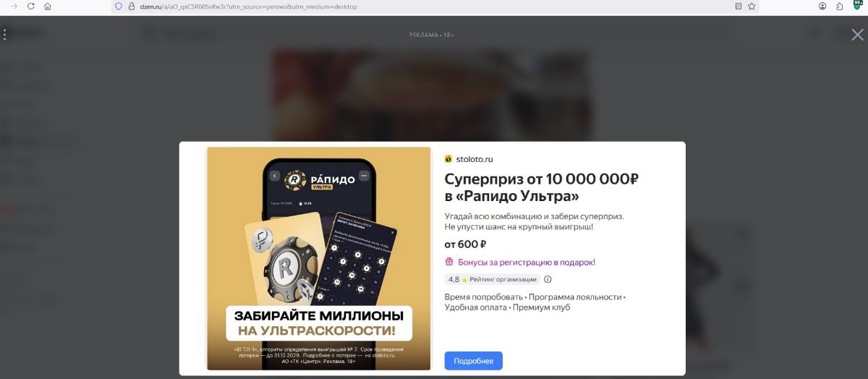Open the green 99+ shield extension
The height and width of the screenshot is (379, 868).
click(x=856, y=6)
